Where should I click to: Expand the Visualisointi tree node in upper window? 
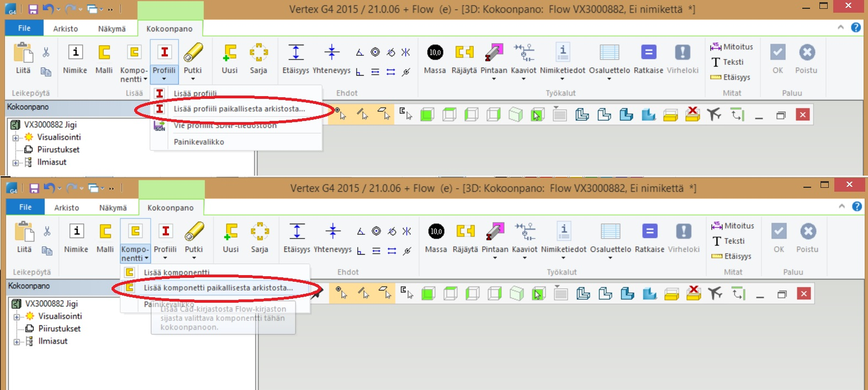coord(16,138)
